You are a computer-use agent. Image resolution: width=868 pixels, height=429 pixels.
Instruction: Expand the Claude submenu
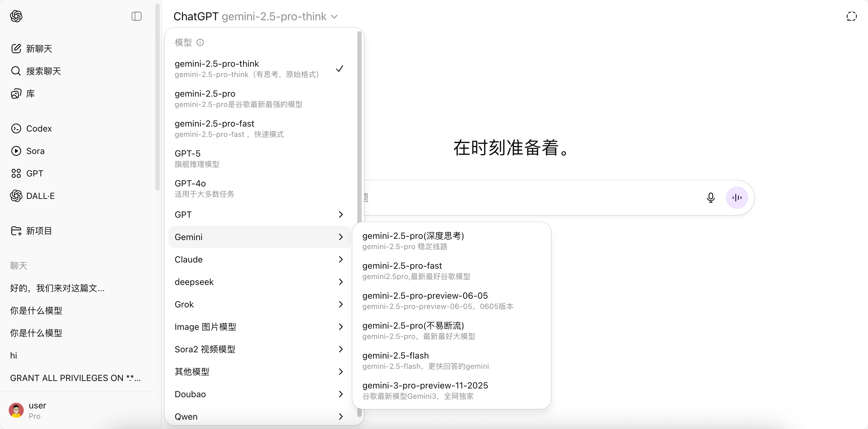tap(259, 259)
